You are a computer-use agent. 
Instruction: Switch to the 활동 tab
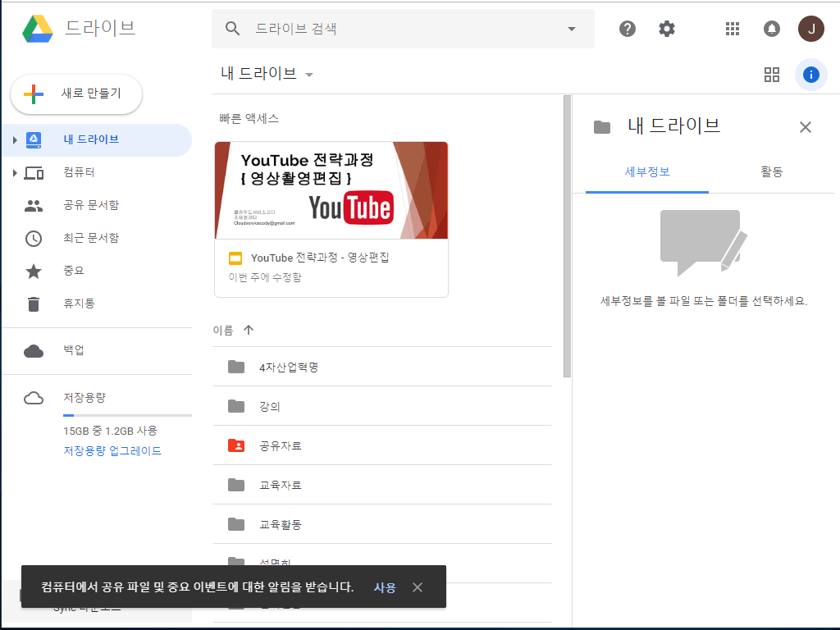(x=771, y=172)
